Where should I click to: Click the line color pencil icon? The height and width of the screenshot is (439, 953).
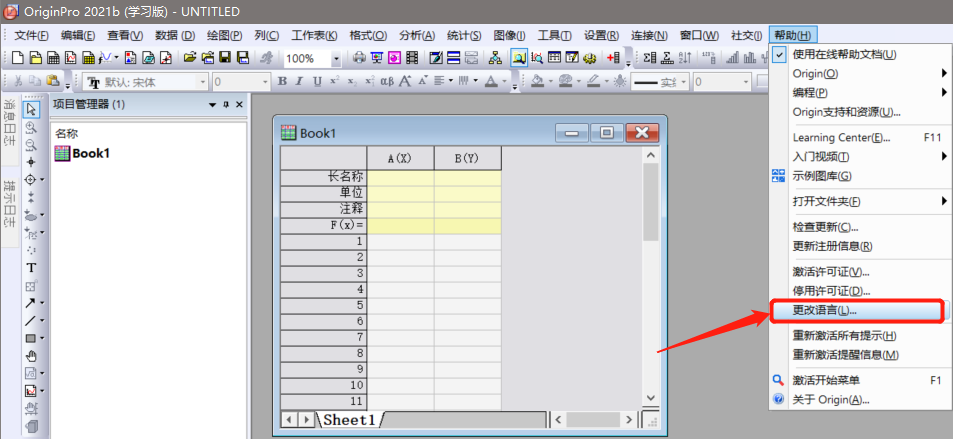tap(593, 81)
